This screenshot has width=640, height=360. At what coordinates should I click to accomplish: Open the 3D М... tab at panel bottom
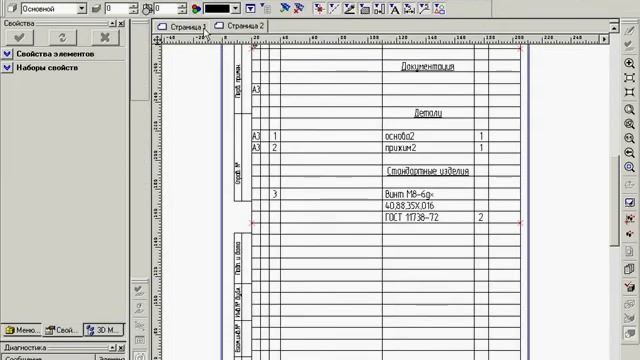click(x=103, y=330)
